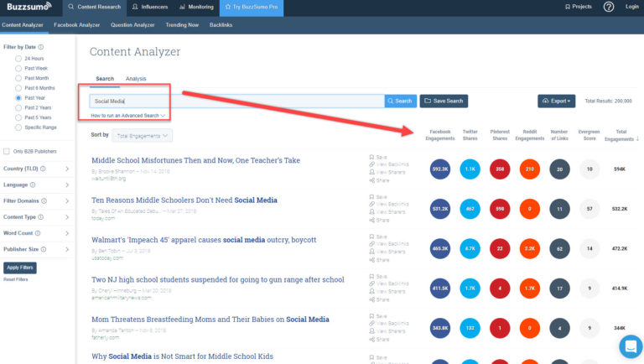Click Login link
644x364 pixels.
(631, 7)
